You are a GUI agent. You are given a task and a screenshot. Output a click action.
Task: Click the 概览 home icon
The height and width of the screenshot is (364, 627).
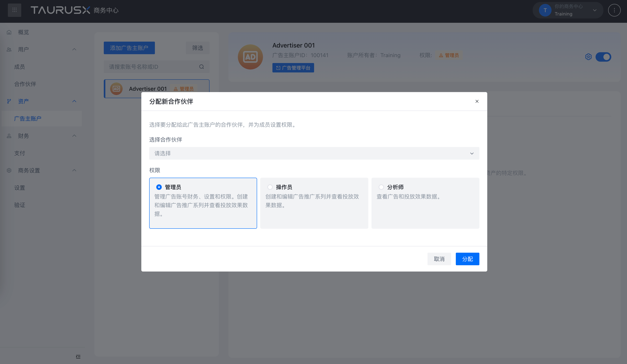9,32
